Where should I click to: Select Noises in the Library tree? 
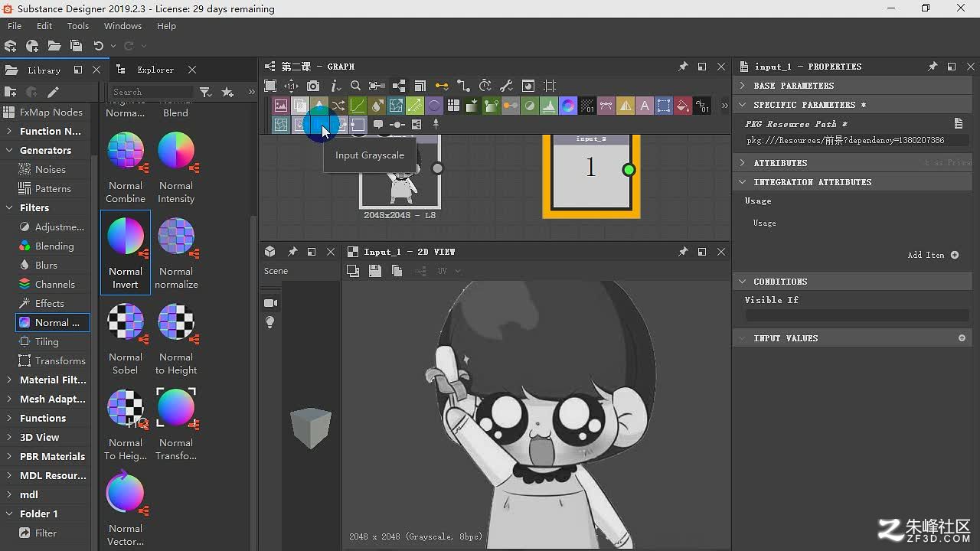(50, 169)
